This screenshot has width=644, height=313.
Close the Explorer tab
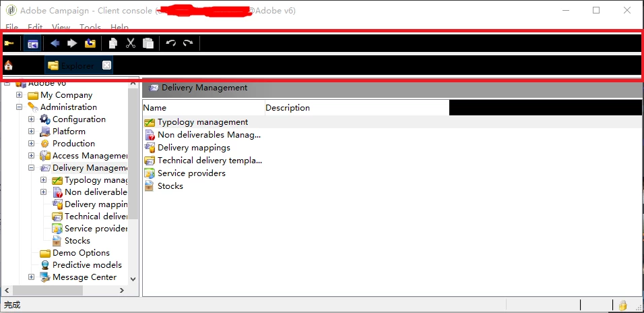106,65
